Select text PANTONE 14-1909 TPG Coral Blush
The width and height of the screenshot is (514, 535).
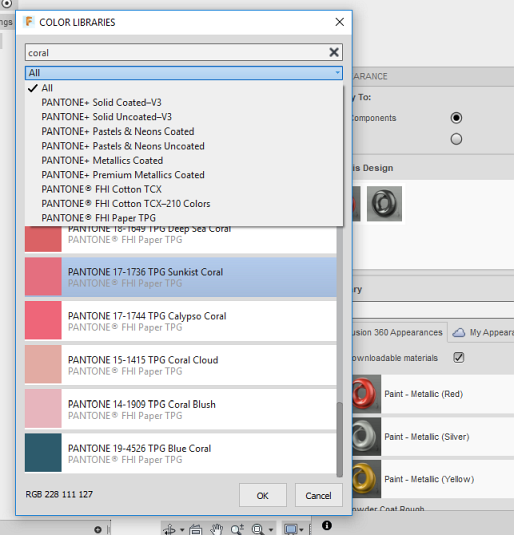tap(142, 404)
